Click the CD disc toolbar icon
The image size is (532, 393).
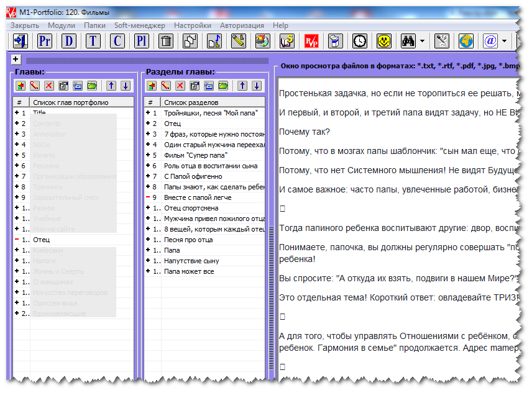(x=263, y=42)
